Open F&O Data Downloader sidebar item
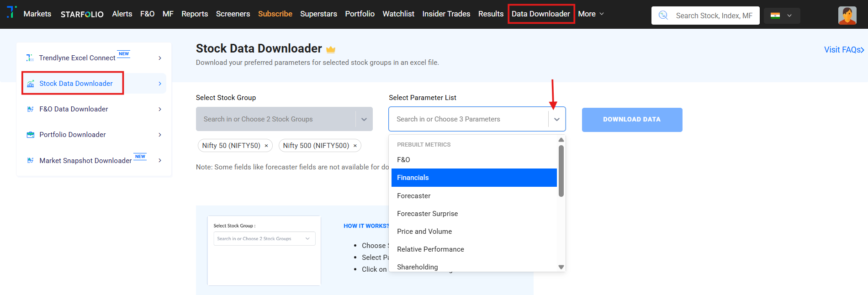868x295 pixels. pyautogui.click(x=94, y=109)
